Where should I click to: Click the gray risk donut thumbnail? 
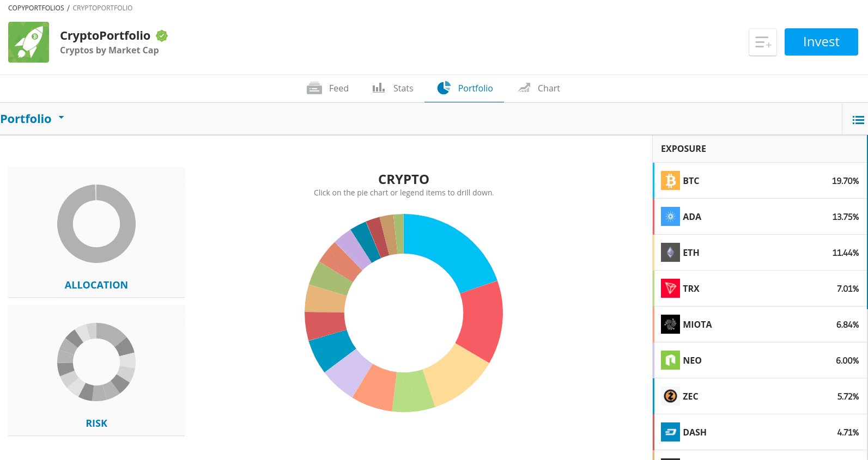point(96,362)
